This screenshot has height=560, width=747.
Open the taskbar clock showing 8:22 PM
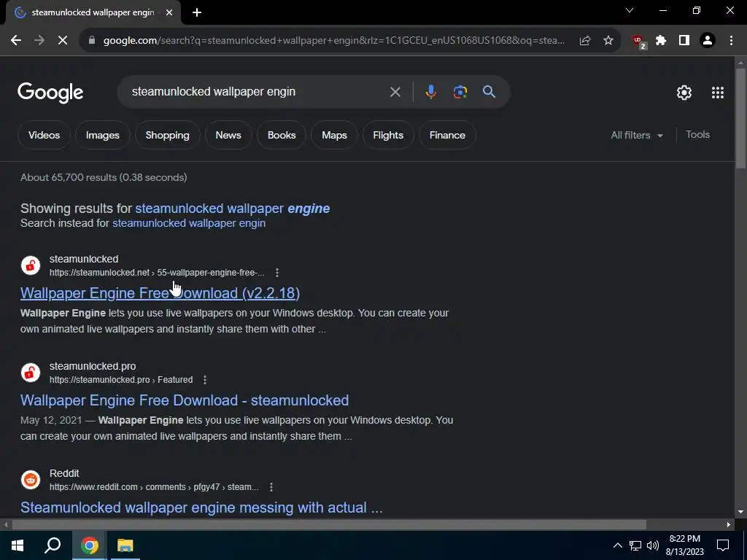tap(684, 545)
